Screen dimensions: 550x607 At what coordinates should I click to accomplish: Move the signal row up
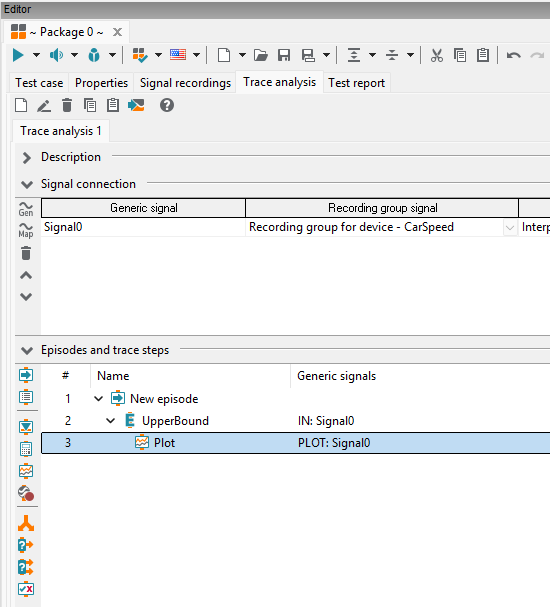pos(26,275)
